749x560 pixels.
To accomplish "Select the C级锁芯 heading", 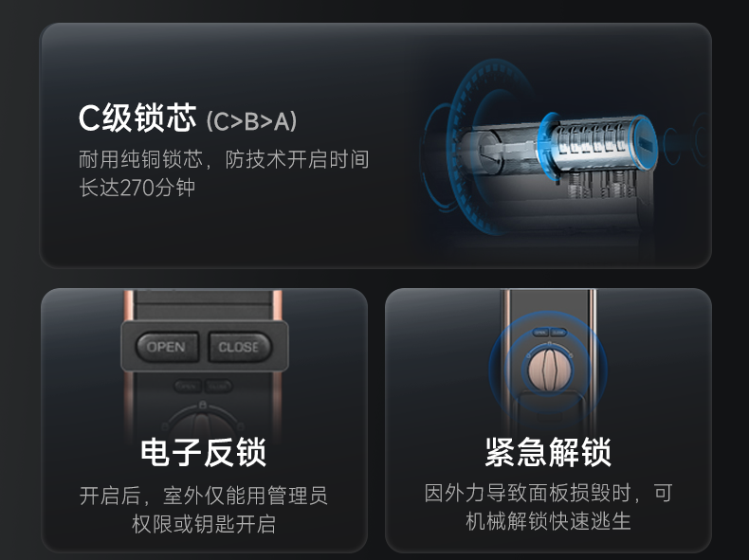I will [x=137, y=117].
